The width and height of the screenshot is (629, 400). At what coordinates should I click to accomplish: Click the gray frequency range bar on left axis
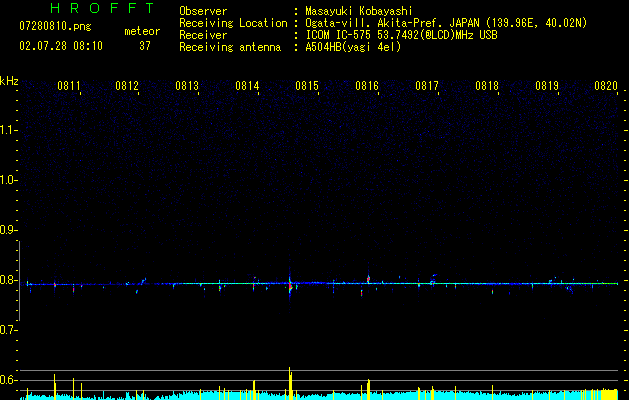(x=19, y=281)
